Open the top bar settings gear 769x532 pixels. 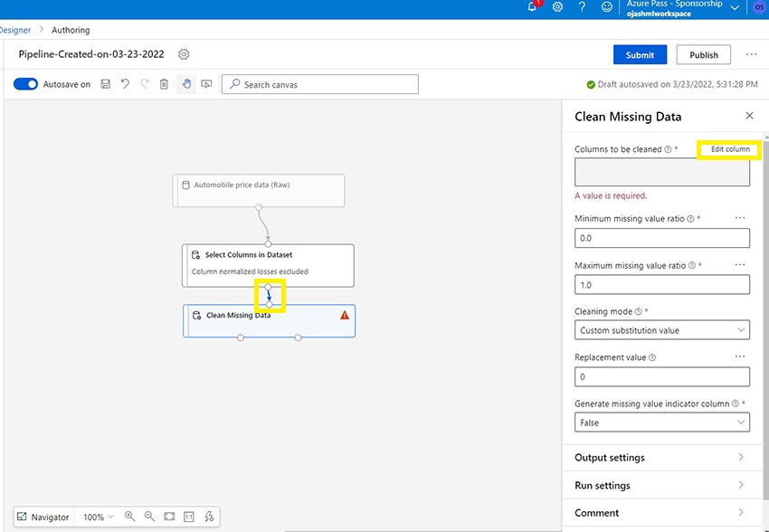(557, 7)
